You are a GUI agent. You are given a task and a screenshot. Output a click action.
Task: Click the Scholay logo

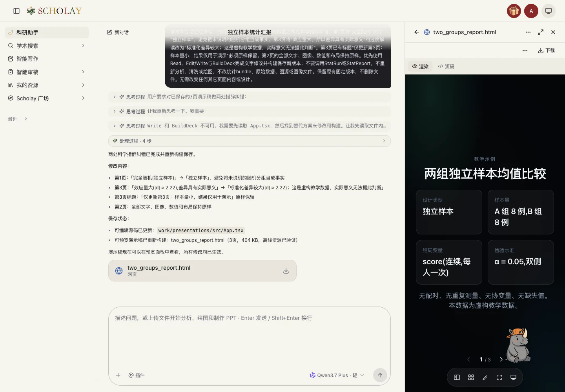(x=54, y=11)
